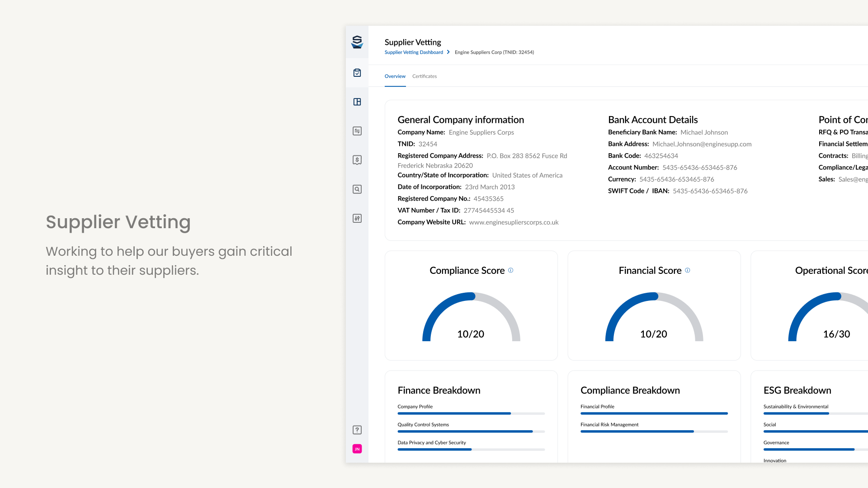The width and height of the screenshot is (868, 488).
Task: Go to Supplier Vetting Dashboard breadcrumb
Action: click(414, 52)
